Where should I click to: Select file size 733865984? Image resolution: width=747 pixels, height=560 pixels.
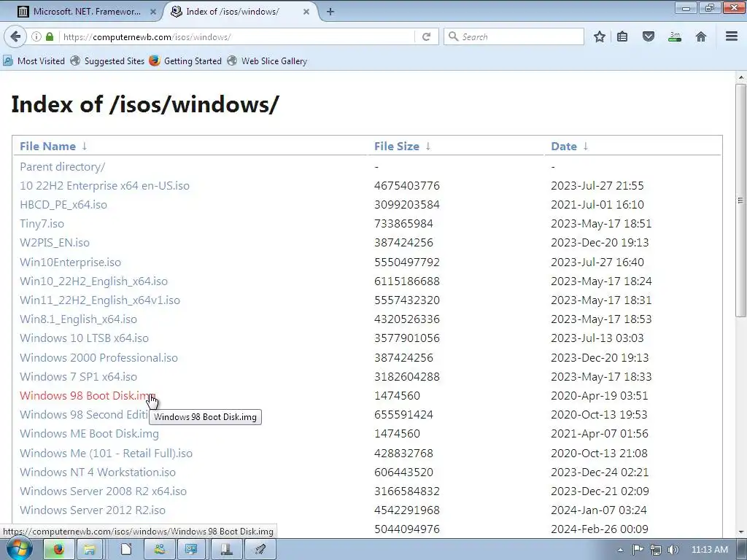pyautogui.click(x=403, y=224)
